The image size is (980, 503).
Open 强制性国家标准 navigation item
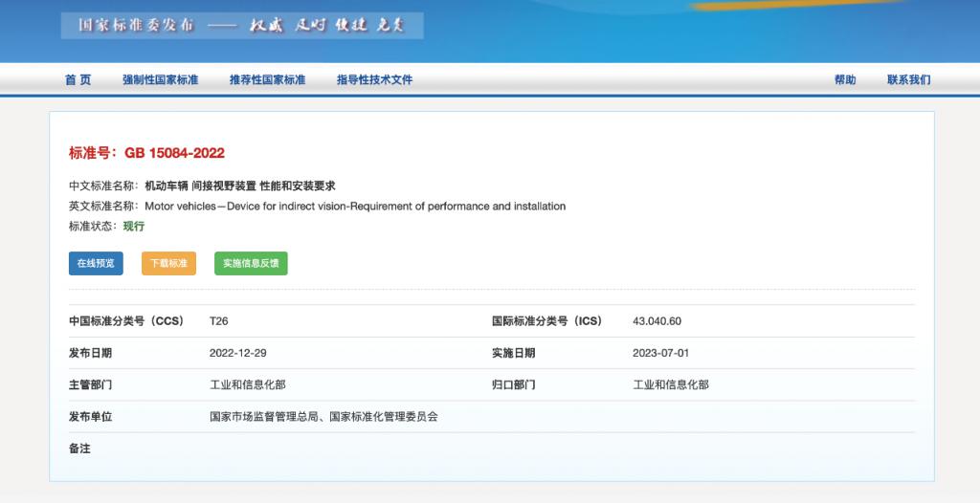[161, 79]
